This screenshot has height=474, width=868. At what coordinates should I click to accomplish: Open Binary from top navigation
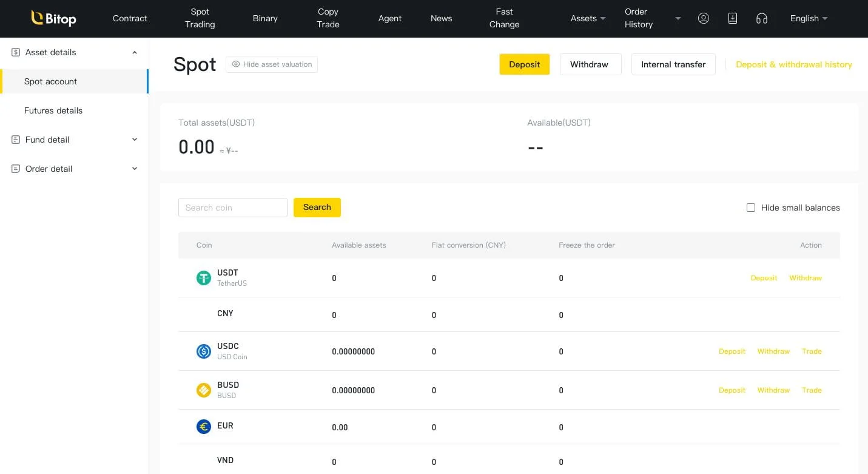tap(265, 18)
